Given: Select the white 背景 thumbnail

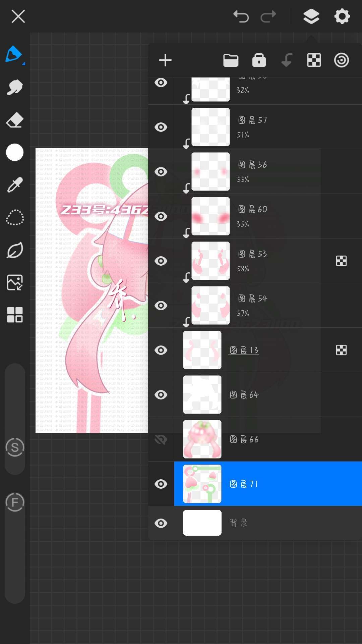Looking at the screenshot, I should click(x=202, y=523).
